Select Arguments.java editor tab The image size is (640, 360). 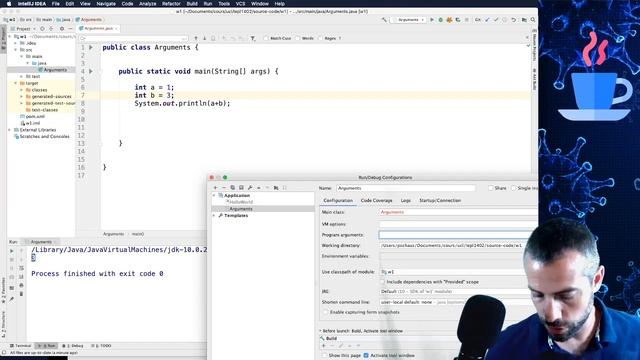click(x=98, y=29)
